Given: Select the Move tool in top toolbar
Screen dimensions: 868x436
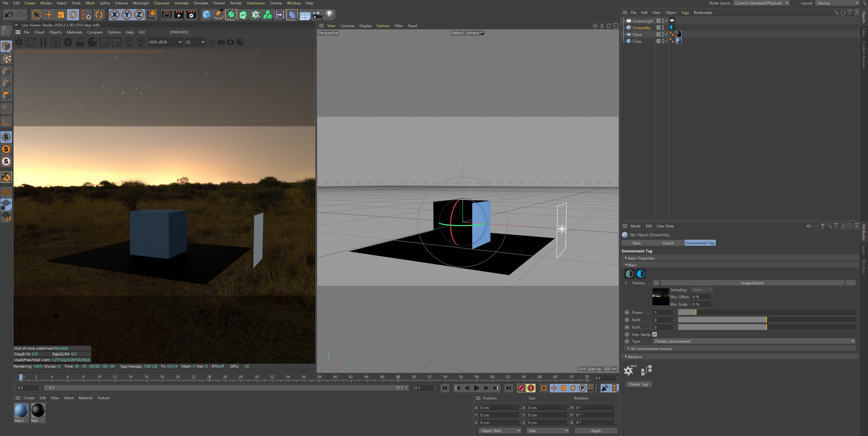Looking at the screenshot, I should coord(49,15).
